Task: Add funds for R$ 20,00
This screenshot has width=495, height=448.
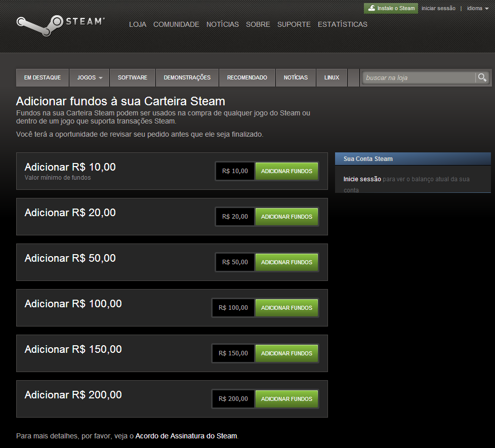Action: [x=286, y=217]
